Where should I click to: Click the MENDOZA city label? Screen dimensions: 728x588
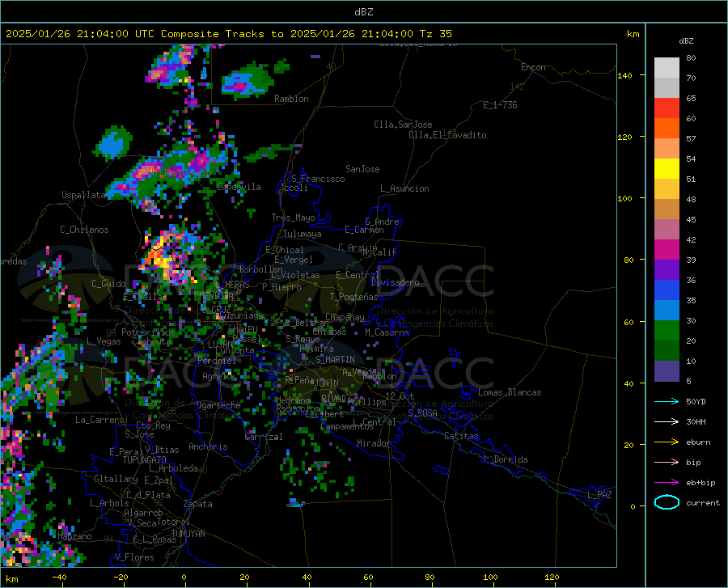click(216, 296)
